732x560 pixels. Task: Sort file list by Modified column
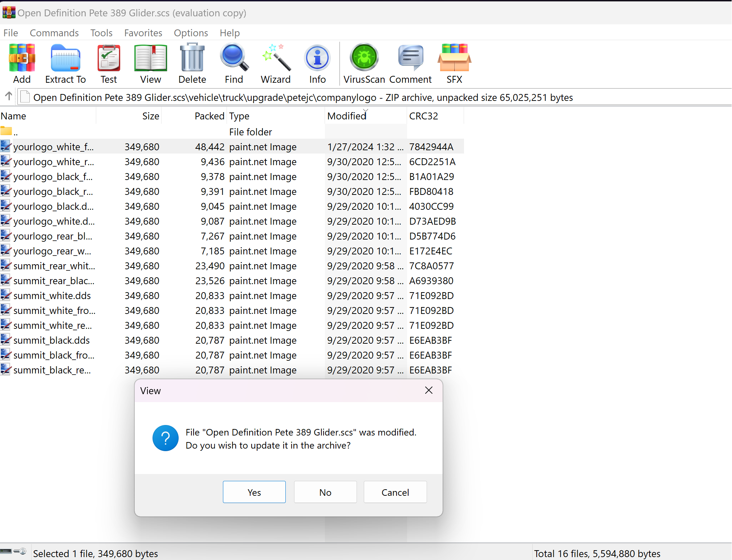click(347, 116)
